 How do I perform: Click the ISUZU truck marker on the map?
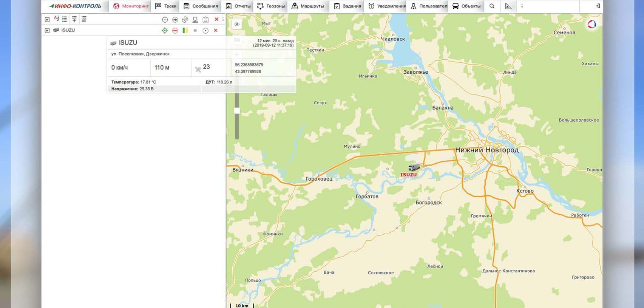pos(414,167)
